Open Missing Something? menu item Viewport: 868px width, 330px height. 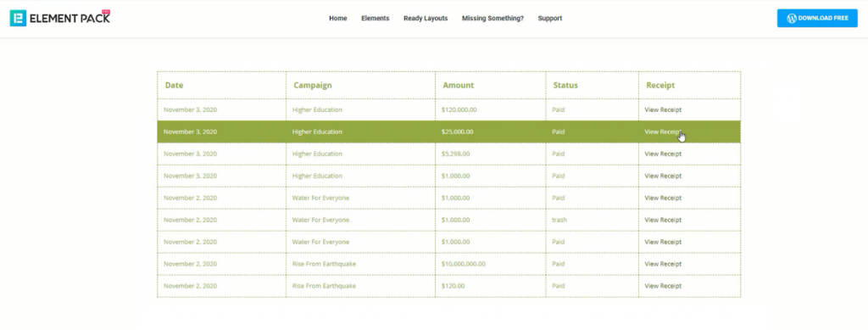(x=492, y=19)
